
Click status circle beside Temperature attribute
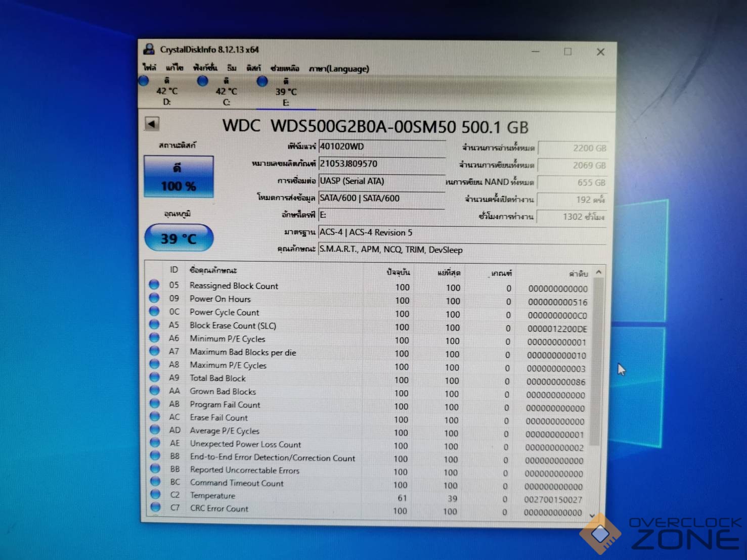[x=155, y=495]
